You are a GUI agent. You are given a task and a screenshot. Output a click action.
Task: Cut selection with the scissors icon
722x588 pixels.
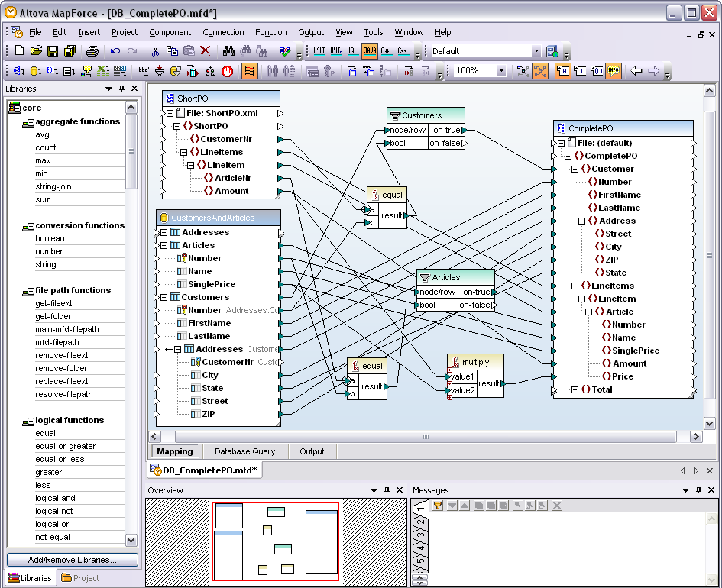point(155,50)
